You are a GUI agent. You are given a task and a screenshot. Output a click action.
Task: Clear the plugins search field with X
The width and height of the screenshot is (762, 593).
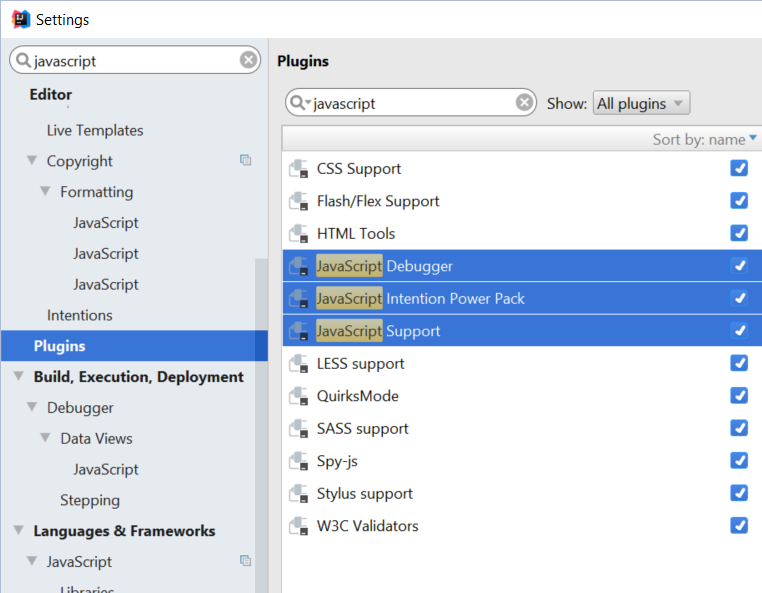(x=524, y=103)
